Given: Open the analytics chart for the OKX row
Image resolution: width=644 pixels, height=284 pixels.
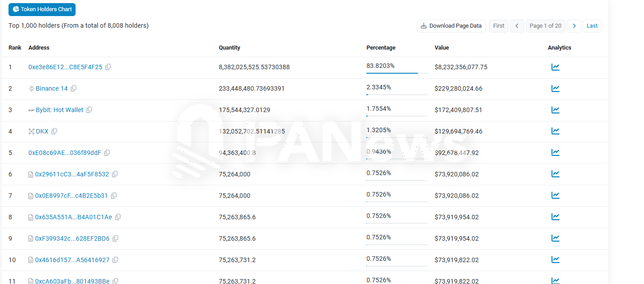Looking at the screenshot, I should point(555,131).
